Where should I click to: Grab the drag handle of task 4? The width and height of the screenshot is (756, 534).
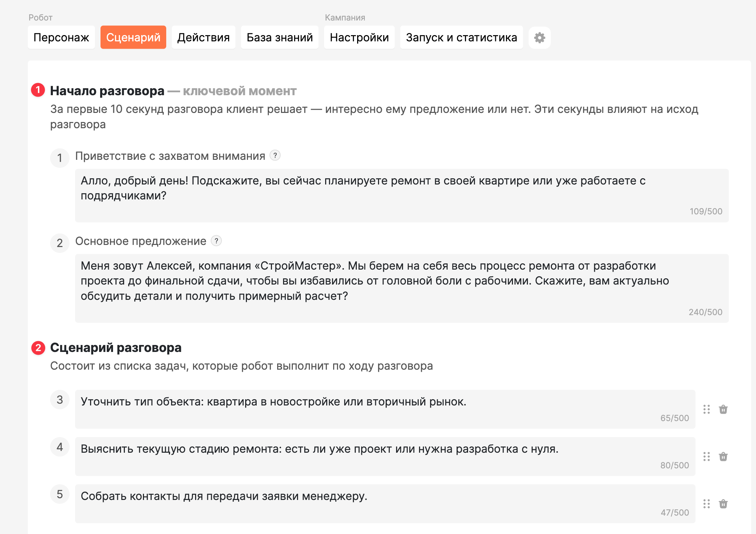pyautogui.click(x=707, y=457)
